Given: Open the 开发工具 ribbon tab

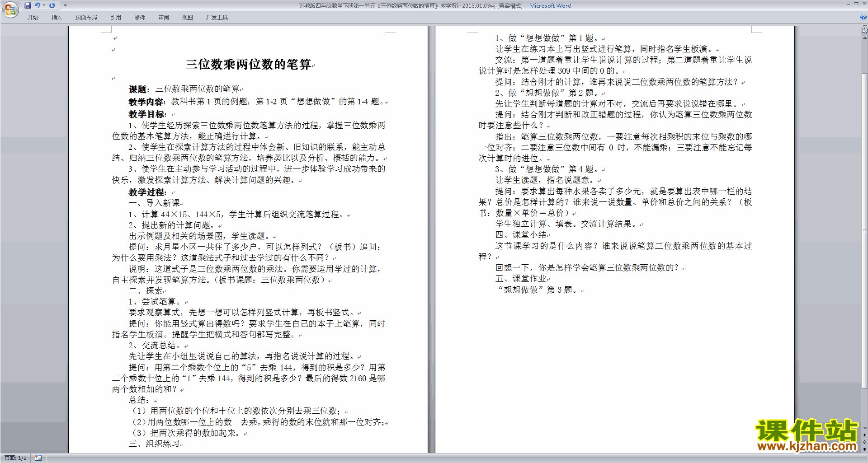Looking at the screenshot, I should pyautogui.click(x=217, y=18).
